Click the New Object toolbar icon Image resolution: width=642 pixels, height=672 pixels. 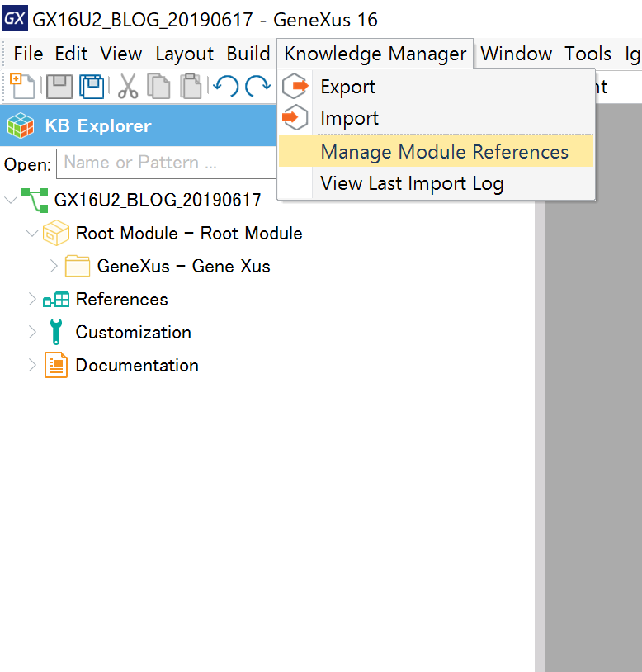pyautogui.click(x=22, y=86)
